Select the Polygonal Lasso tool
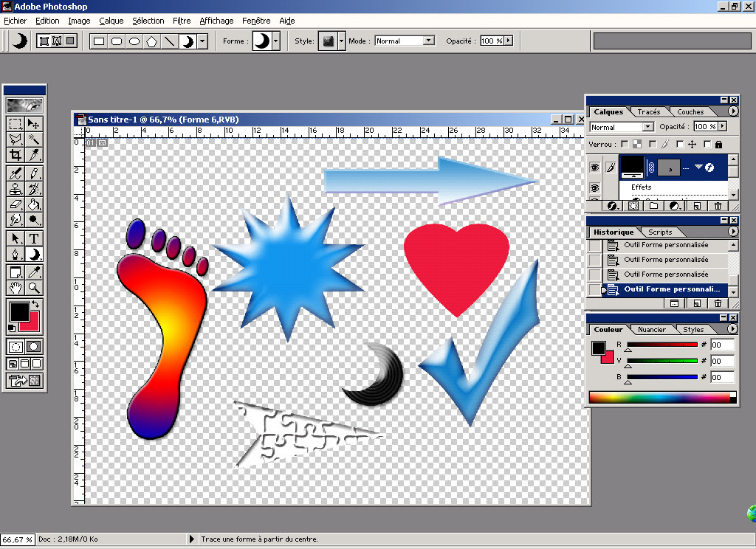This screenshot has width=756, height=549. coord(16,139)
